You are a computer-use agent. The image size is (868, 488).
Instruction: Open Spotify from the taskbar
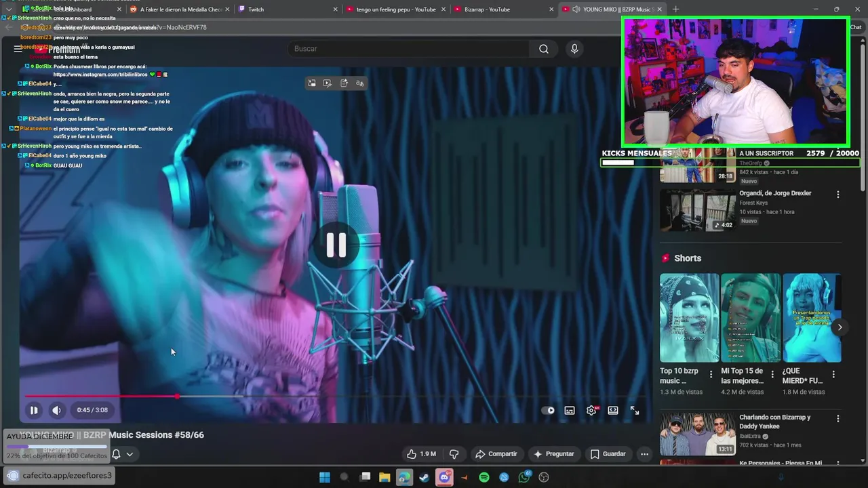[x=484, y=477]
